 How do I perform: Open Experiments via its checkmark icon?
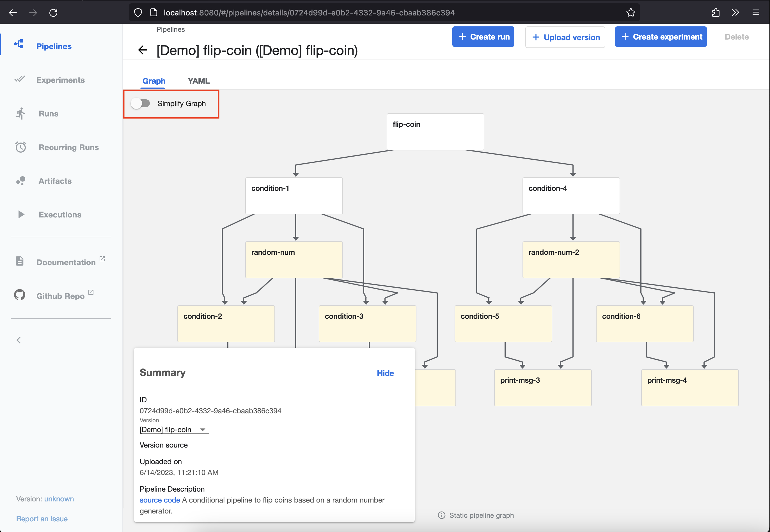point(20,79)
